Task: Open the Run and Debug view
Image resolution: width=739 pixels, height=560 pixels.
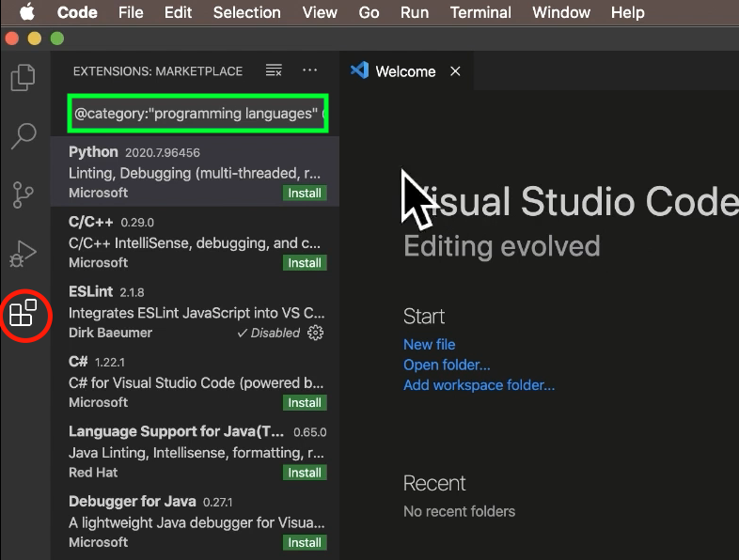Action: (24, 254)
